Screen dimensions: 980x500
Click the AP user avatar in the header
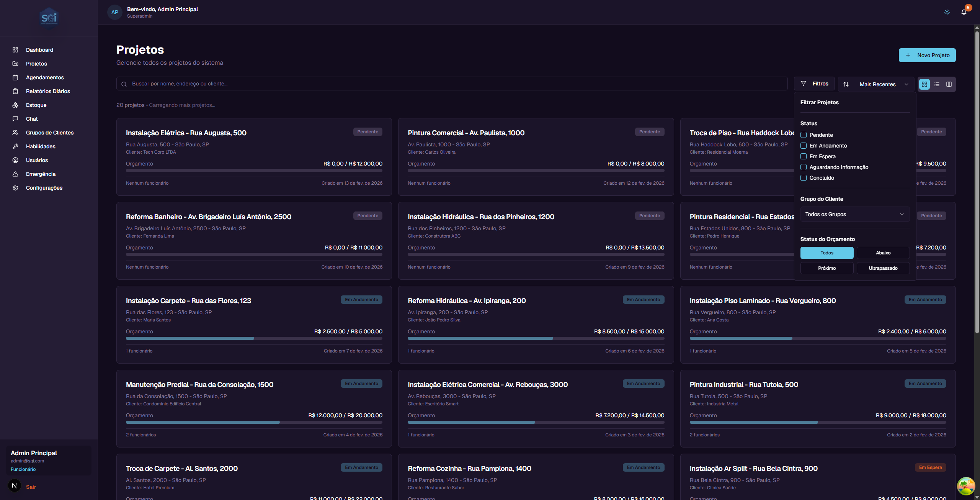[114, 12]
